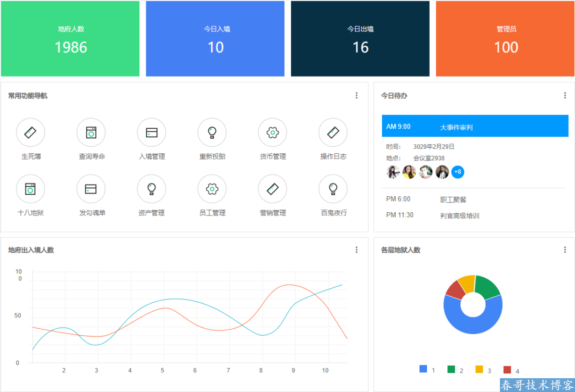Launch the 操作日志 icon
This screenshot has width=575, height=392.
(x=333, y=132)
